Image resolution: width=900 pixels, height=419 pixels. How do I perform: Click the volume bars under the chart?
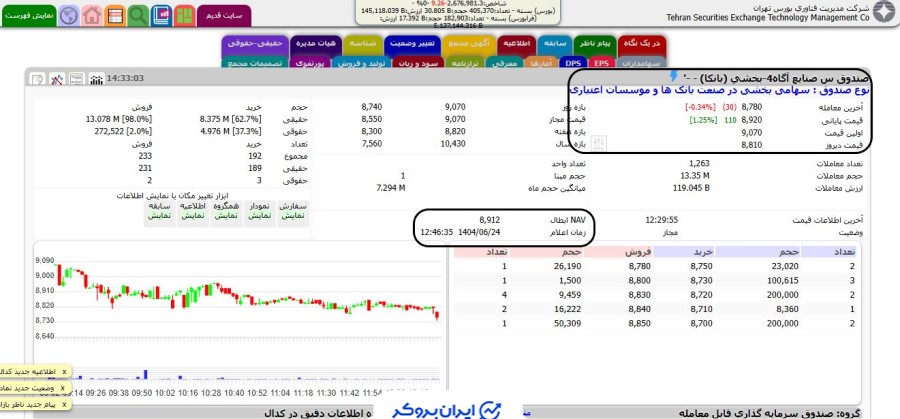(x=247, y=374)
